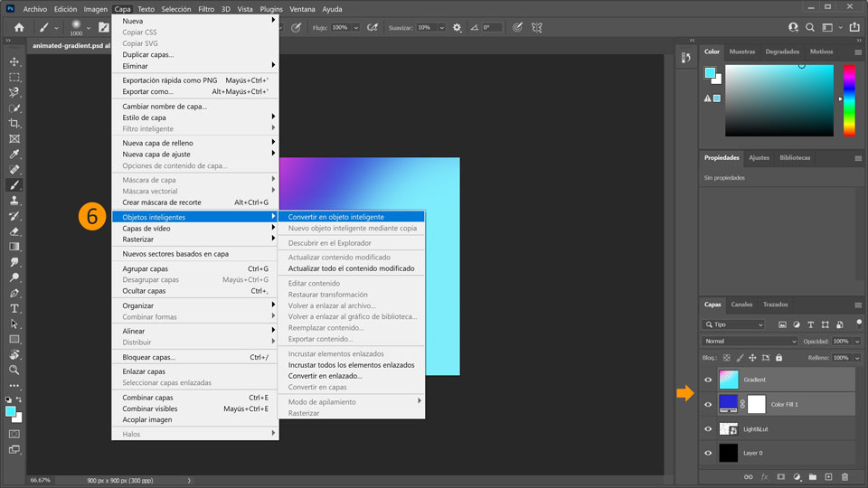
Task: Select the Move tool in the toolbar
Action: (x=14, y=61)
